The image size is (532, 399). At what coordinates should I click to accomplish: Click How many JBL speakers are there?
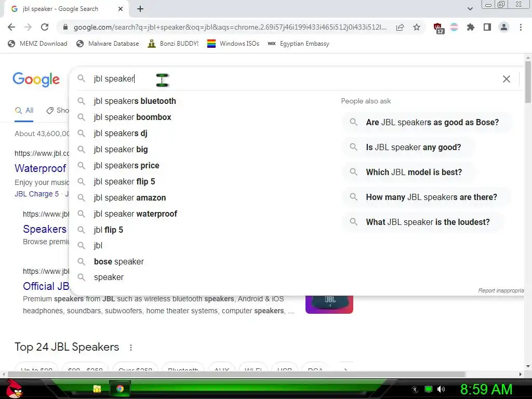tap(427, 197)
